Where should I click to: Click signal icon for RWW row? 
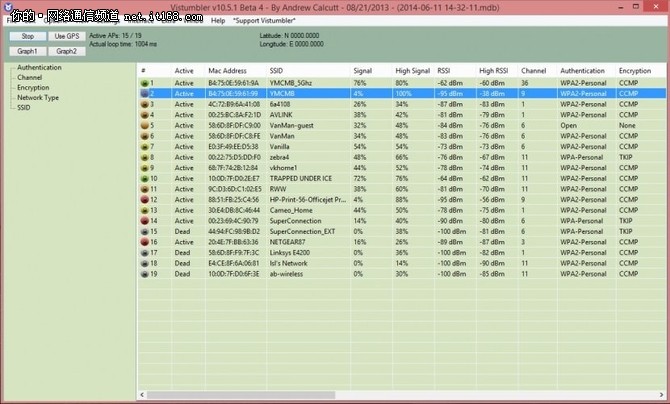click(x=144, y=189)
